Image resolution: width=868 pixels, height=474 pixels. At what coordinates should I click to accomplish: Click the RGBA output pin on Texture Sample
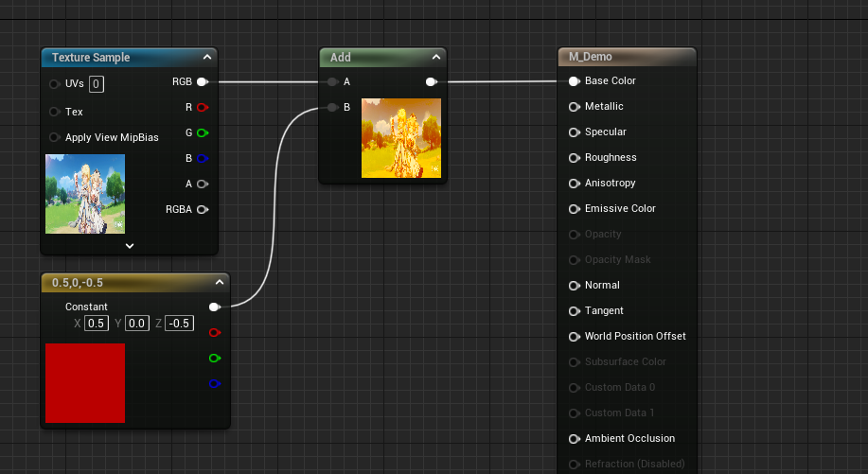202,210
